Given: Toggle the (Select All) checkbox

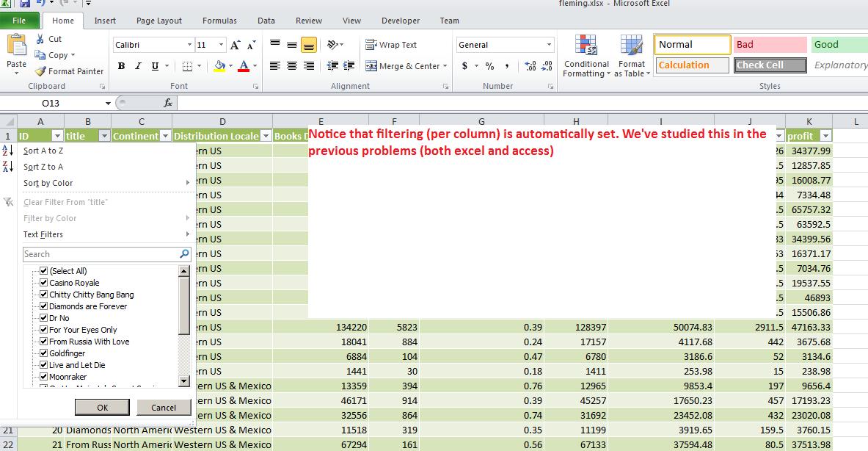Looking at the screenshot, I should click(44, 271).
